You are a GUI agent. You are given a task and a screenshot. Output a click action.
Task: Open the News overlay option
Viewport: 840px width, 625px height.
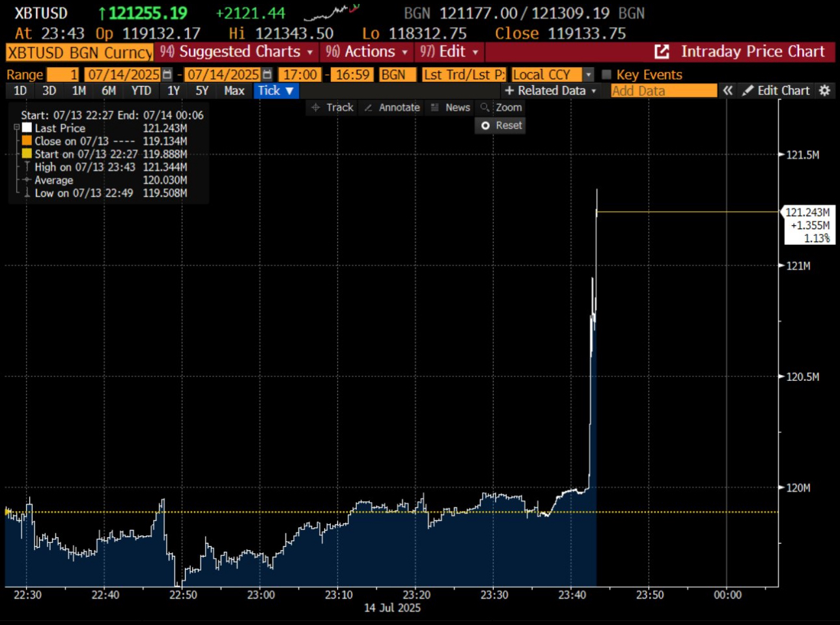[x=450, y=107]
